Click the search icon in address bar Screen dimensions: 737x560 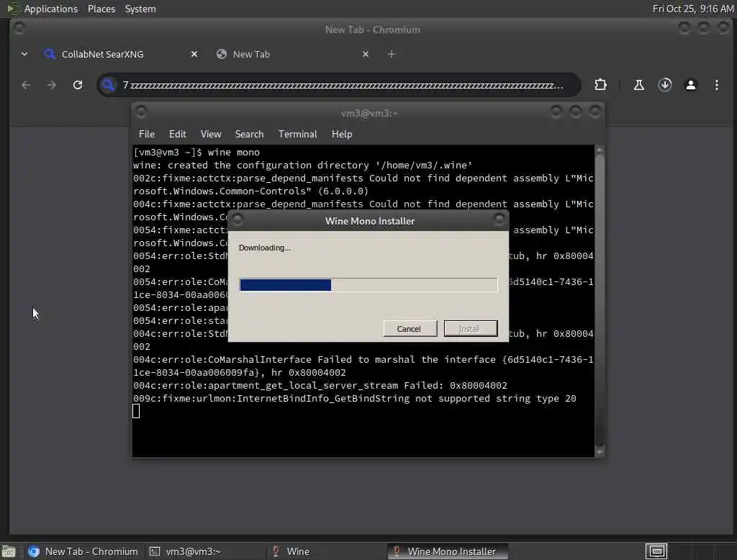coord(109,85)
